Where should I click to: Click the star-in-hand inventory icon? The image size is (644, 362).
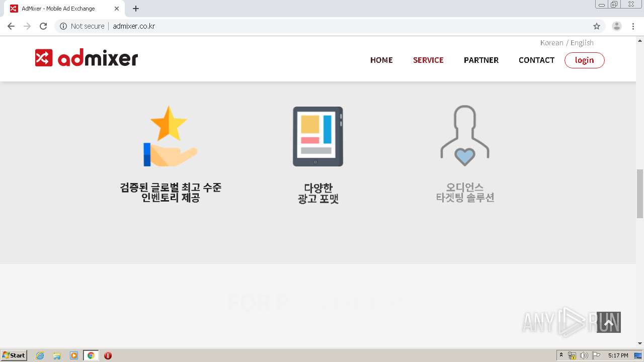coord(171,136)
